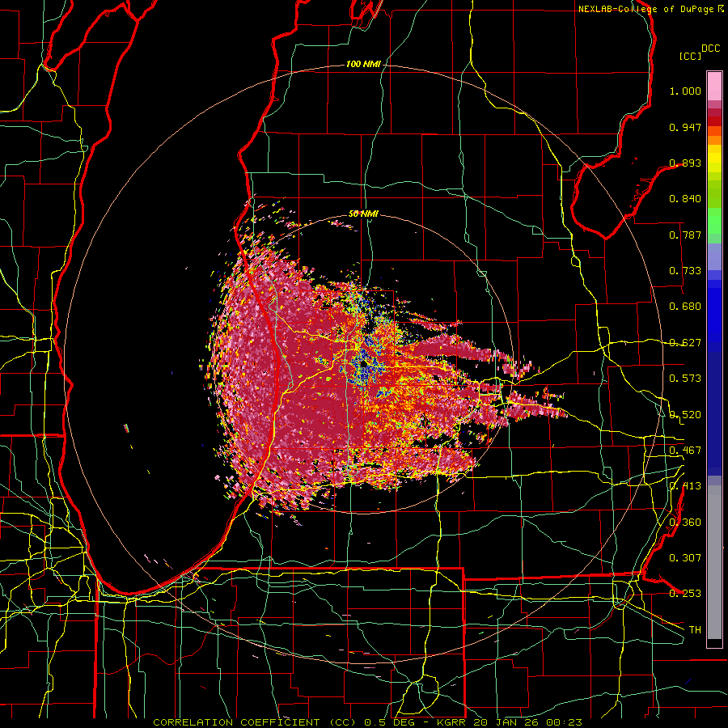728x728 pixels.
Task: Select the 0.787 legend value
Action: coord(685,235)
